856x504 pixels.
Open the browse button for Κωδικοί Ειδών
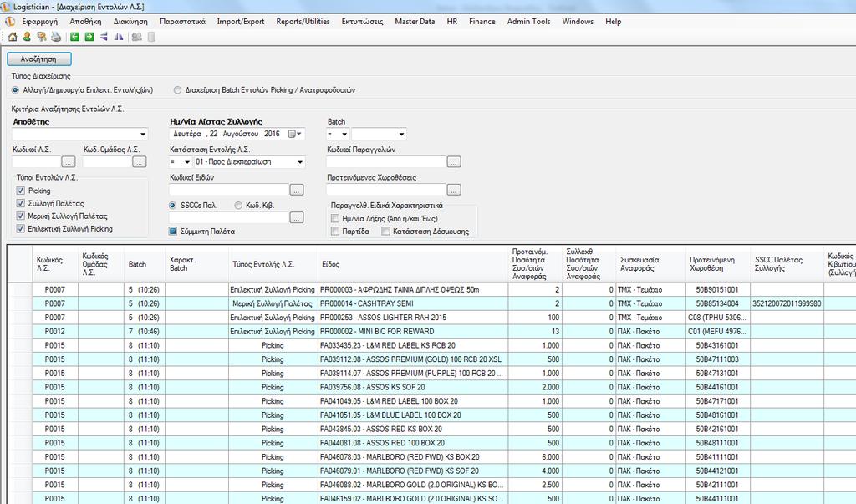(297, 190)
